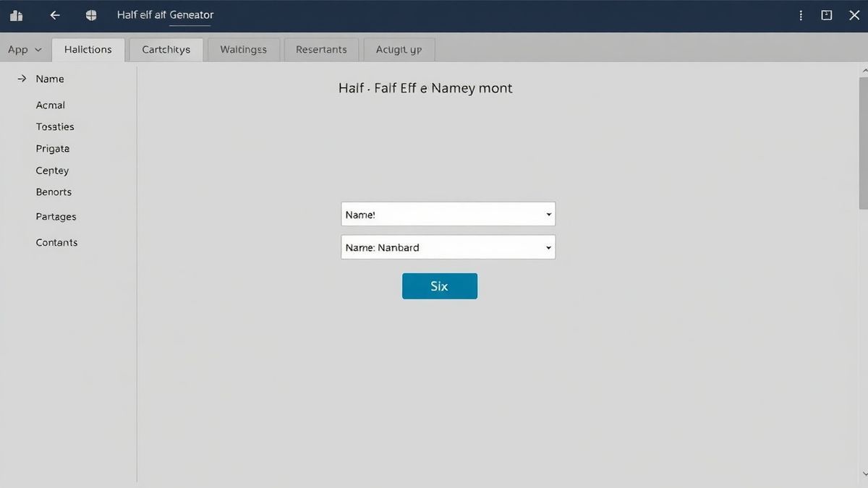Select the Waltingss tab
The image size is (868, 488).
[x=243, y=50]
